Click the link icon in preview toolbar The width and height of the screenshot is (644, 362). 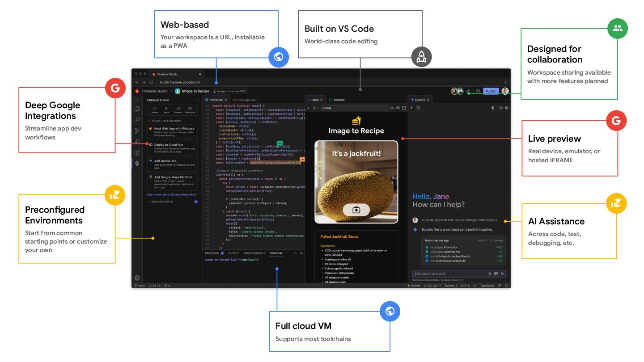[392, 108]
